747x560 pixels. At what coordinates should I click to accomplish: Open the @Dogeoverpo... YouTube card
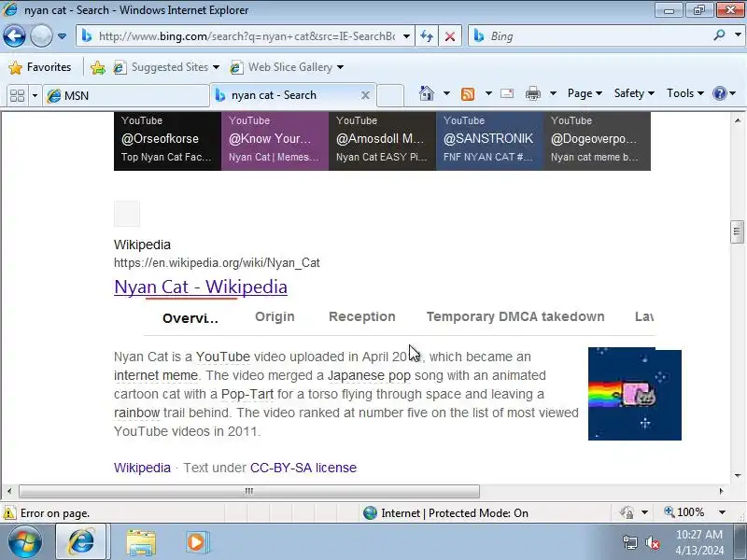pos(597,141)
